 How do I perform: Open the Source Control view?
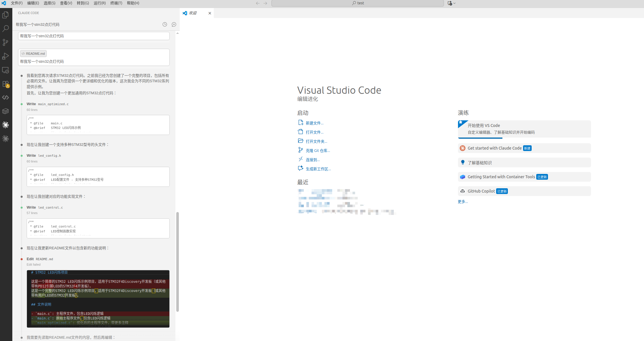click(x=5, y=42)
